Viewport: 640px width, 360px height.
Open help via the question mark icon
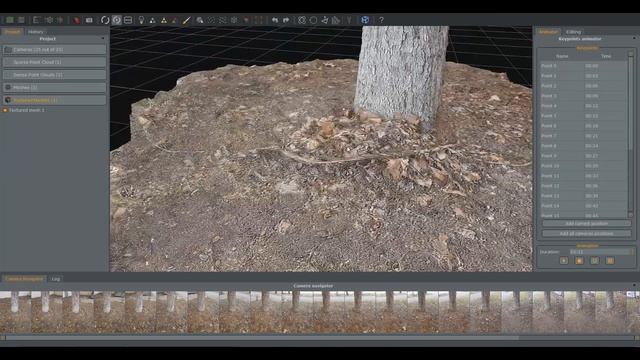pos(381,20)
